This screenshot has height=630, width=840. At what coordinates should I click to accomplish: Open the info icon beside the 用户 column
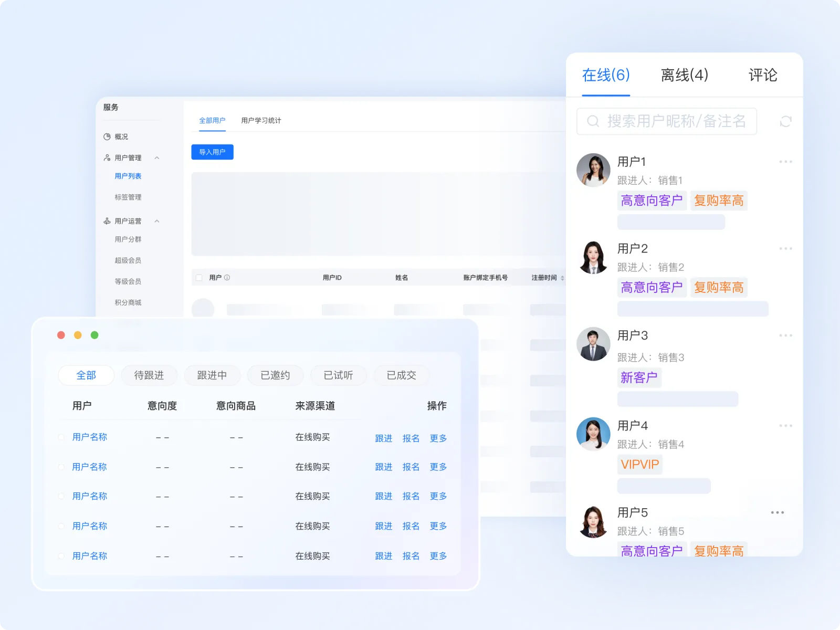226,277
